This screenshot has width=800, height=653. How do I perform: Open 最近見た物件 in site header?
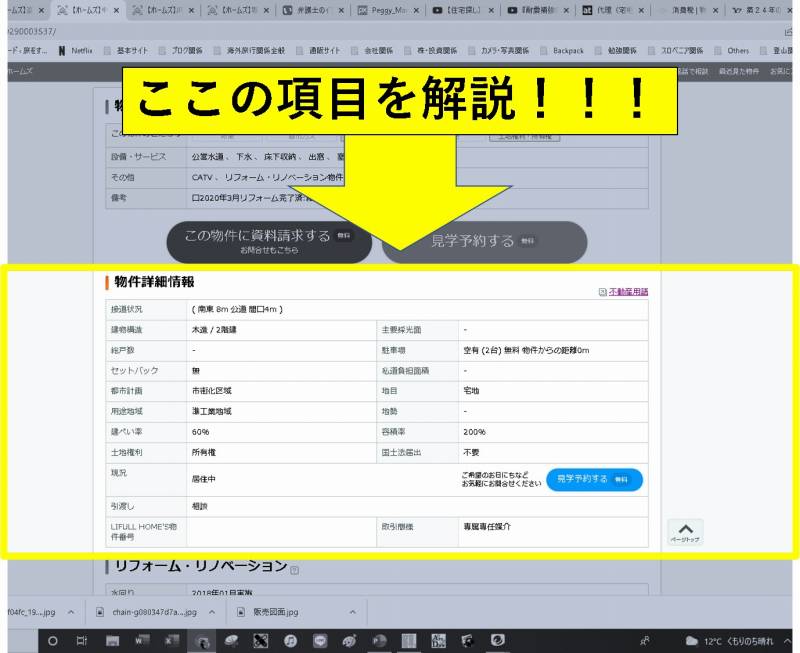[x=739, y=71]
